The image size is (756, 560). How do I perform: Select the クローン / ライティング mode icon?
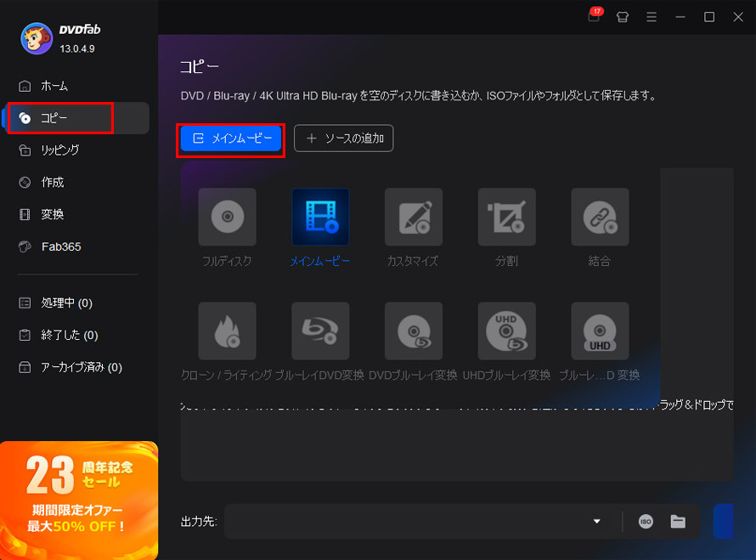(x=227, y=331)
